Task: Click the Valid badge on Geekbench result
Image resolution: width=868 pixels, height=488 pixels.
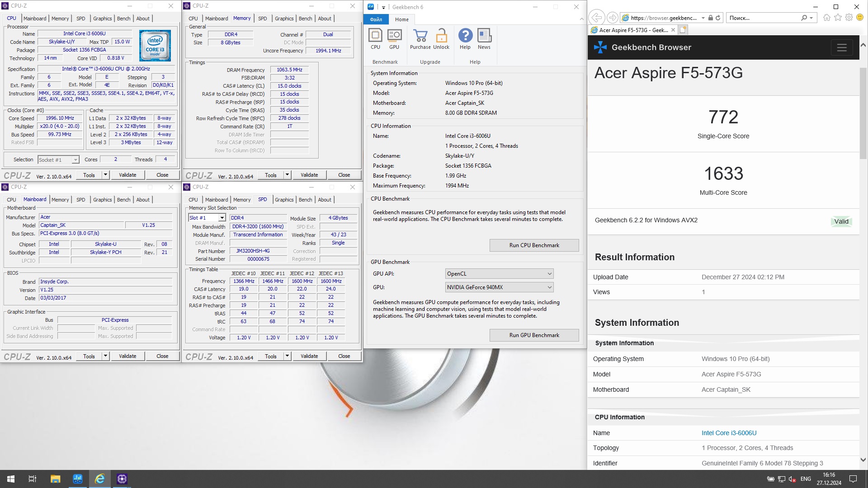Action: point(841,221)
